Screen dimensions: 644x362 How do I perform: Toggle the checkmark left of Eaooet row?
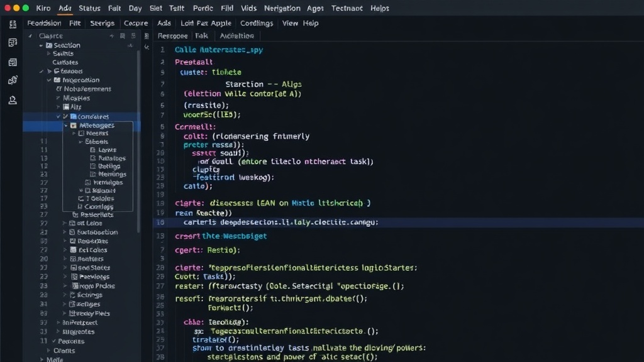(42, 72)
